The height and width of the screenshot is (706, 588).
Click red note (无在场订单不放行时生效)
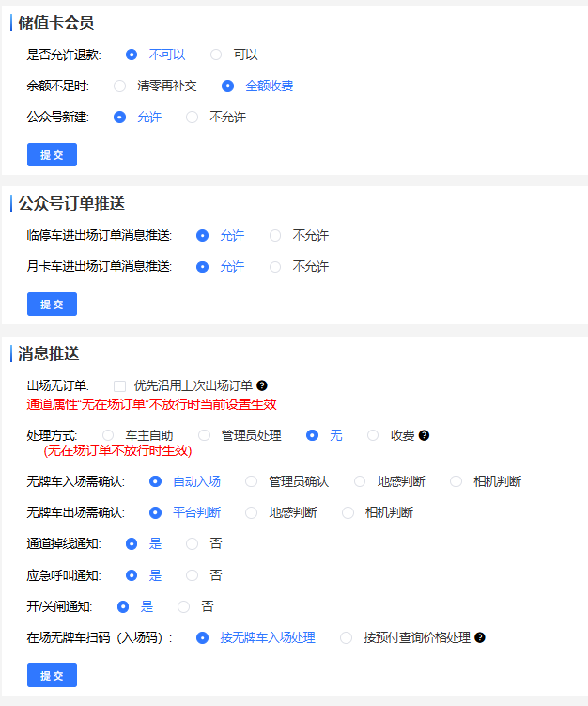117,450
